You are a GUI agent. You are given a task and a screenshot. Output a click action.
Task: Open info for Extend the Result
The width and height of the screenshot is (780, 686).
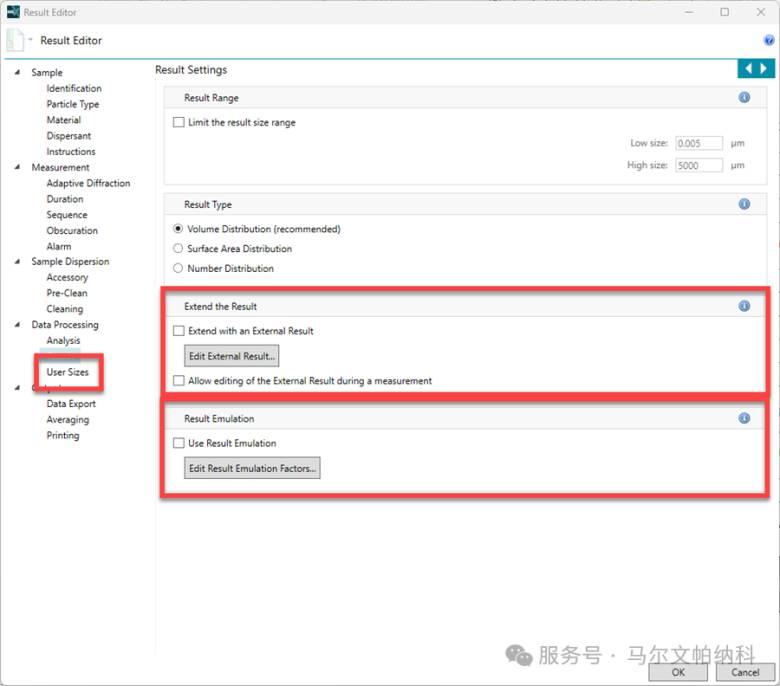click(x=744, y=306)
